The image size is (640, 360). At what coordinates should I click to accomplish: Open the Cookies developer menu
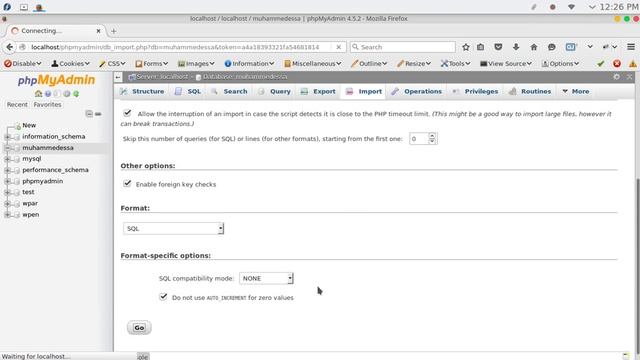[x=70, y=64]
